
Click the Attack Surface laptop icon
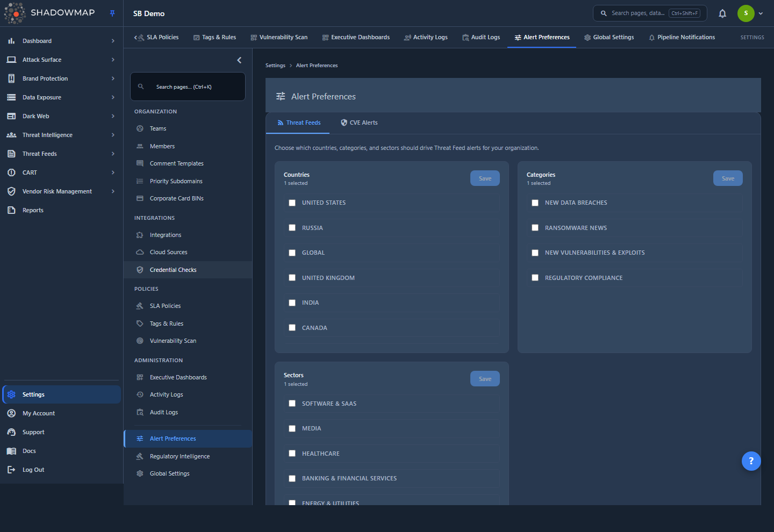(11, 60)
